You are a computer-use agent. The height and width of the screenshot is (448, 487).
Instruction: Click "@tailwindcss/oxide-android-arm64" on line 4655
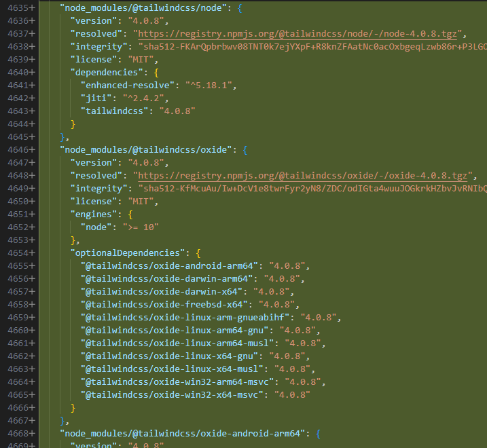click(x=169, y=266)
